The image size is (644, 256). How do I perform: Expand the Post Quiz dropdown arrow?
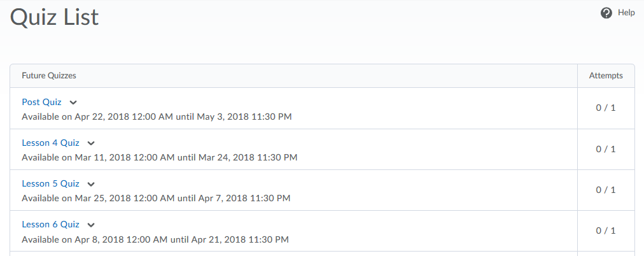pos(73,103)
